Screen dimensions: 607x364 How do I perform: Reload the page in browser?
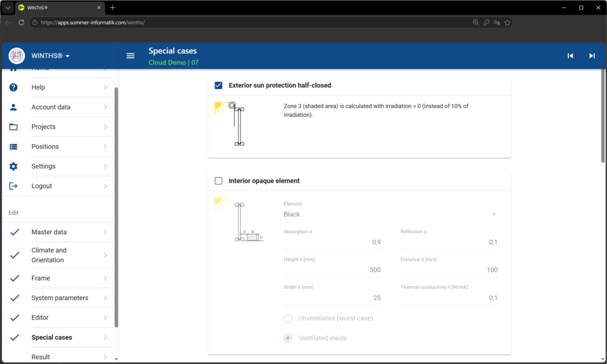click(21, 23)
